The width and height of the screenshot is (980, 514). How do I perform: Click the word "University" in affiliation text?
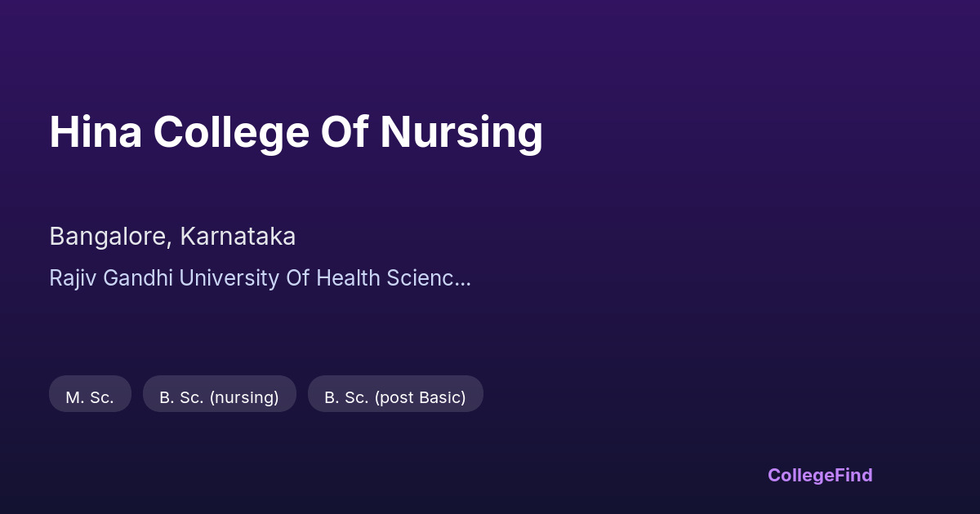229,278
